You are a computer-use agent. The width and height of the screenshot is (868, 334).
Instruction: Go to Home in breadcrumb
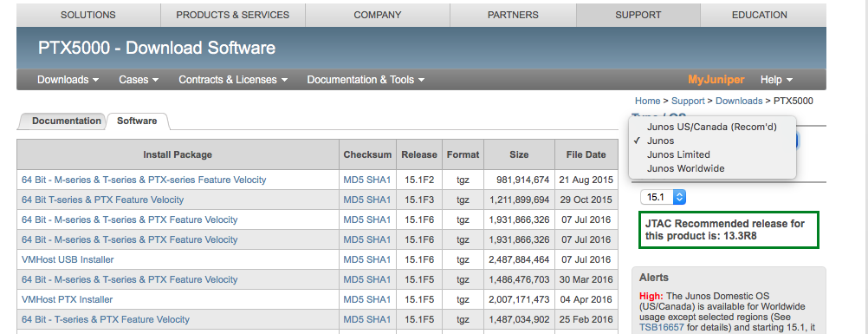[647, 101]
